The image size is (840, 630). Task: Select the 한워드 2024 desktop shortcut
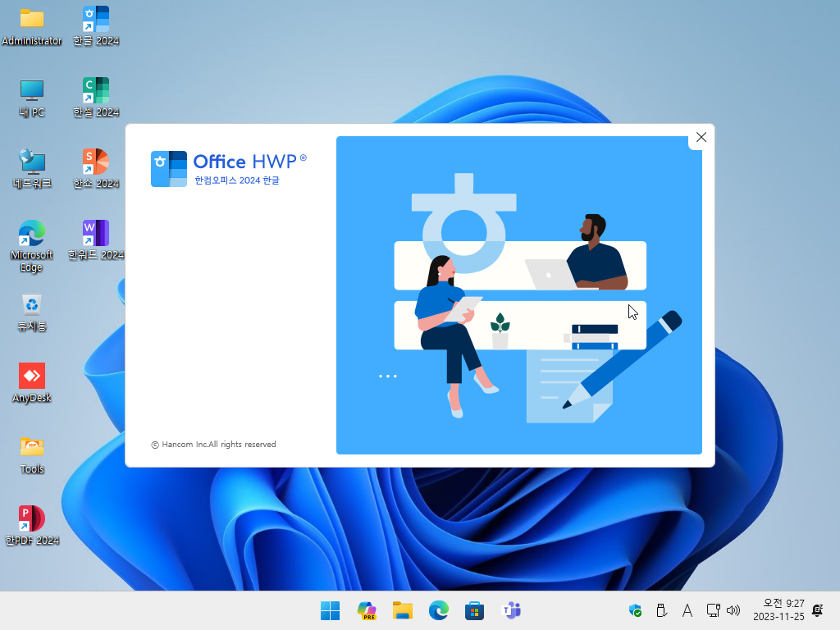[96, 240]
